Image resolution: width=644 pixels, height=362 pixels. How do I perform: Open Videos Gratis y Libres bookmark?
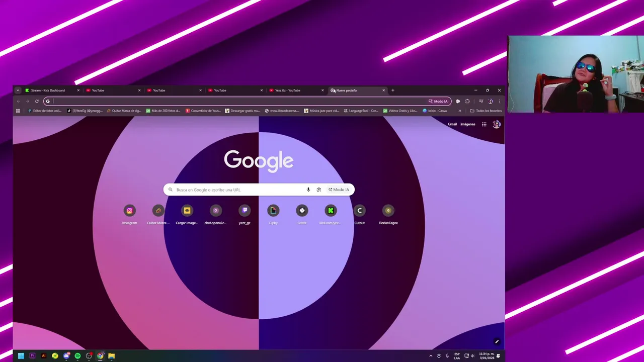click(400, 111)
